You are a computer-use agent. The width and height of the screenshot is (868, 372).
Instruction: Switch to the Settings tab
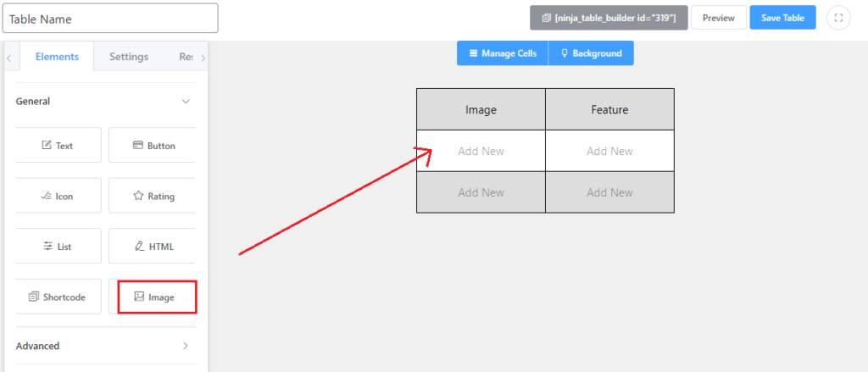coord(129,57)
